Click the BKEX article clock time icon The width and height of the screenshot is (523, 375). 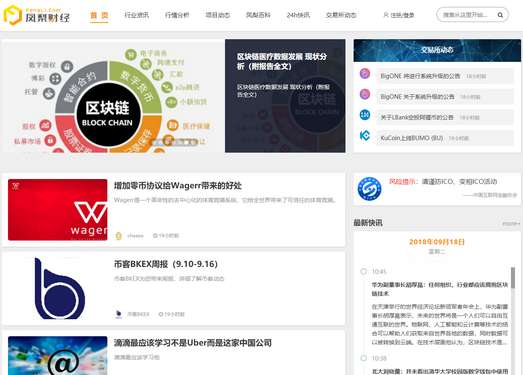click(x=161, y=314)
